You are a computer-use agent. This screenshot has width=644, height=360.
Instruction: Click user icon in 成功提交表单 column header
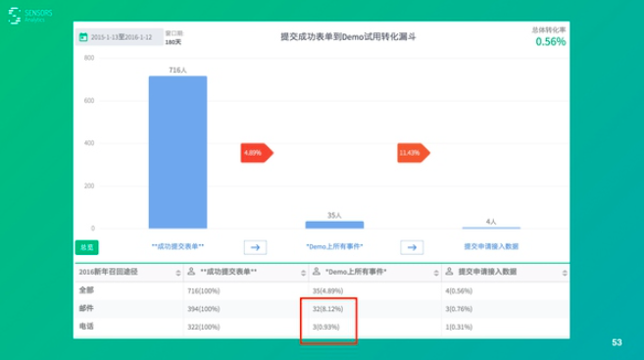(x=191, y=272)
